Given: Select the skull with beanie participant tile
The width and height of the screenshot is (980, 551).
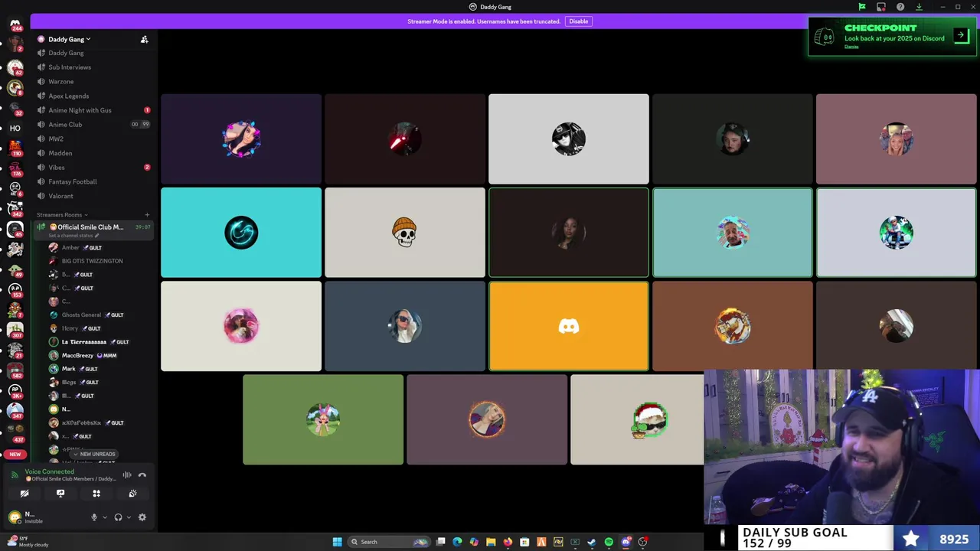Looking at the screenshot, I should (405, 233).
